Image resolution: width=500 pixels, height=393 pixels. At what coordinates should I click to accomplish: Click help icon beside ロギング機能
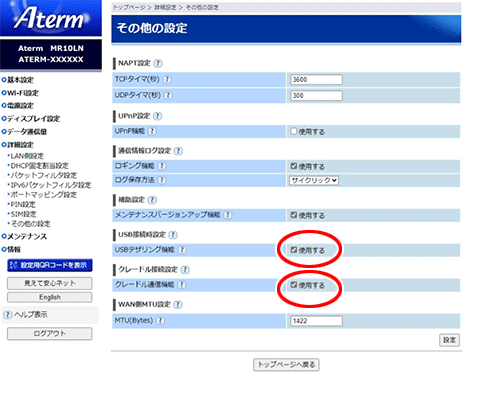pyautogui.click(x=162, y=166)
